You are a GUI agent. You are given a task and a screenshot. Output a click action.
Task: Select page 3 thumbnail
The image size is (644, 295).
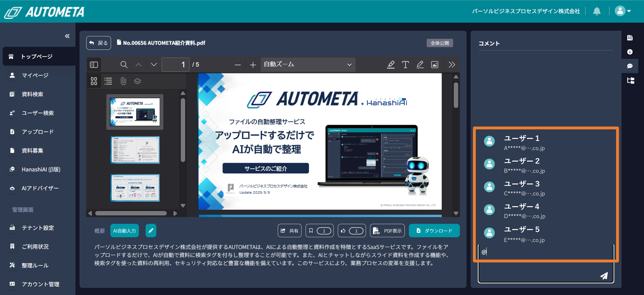click(135, 188)
